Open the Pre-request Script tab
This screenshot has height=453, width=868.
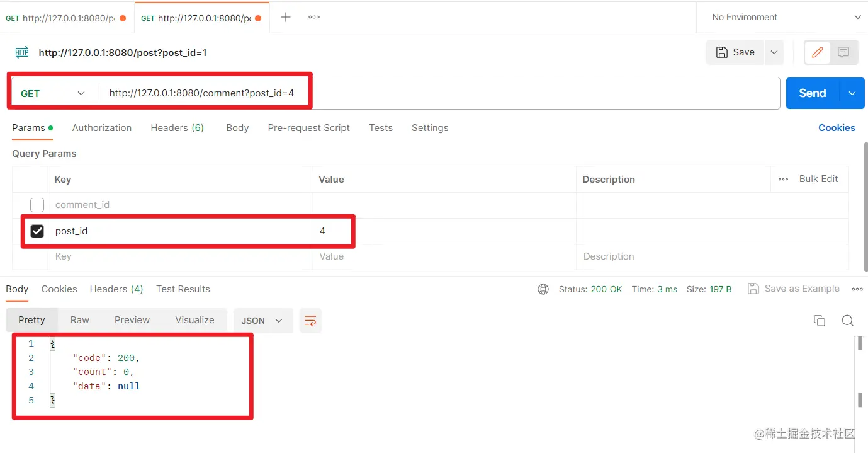tap(308, 128)
